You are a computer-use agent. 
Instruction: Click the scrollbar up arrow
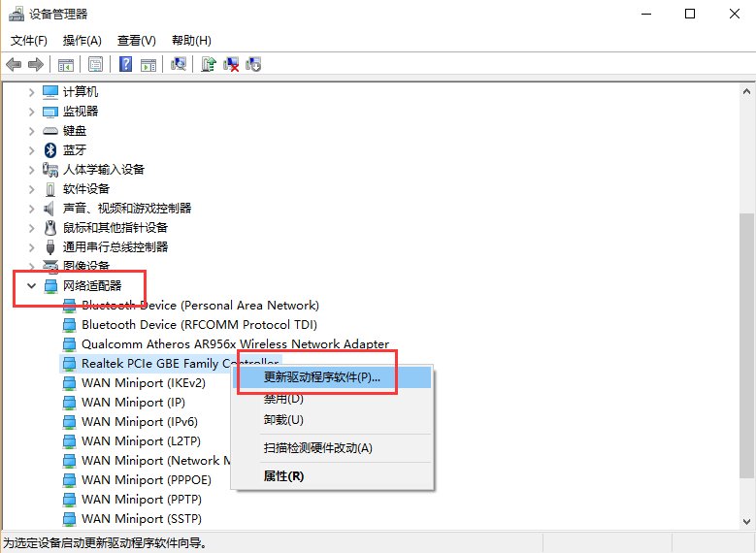click(x=747, y=91)
